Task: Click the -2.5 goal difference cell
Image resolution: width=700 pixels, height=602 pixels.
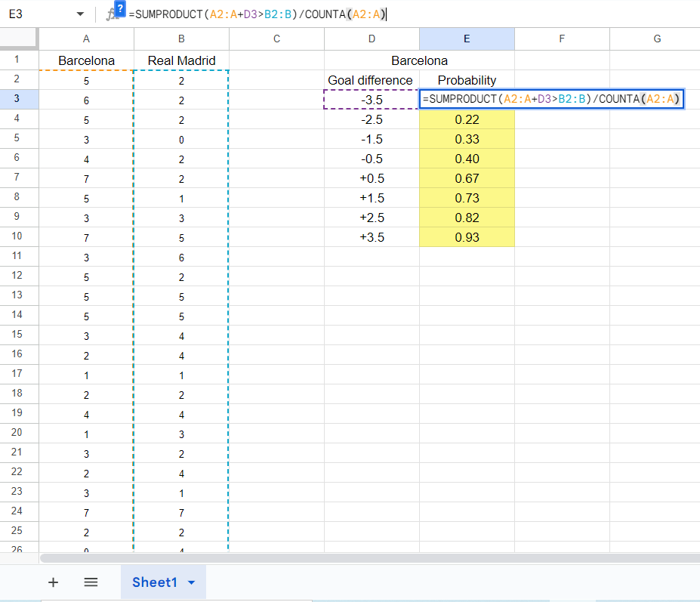Action: (x=372, y=119)
